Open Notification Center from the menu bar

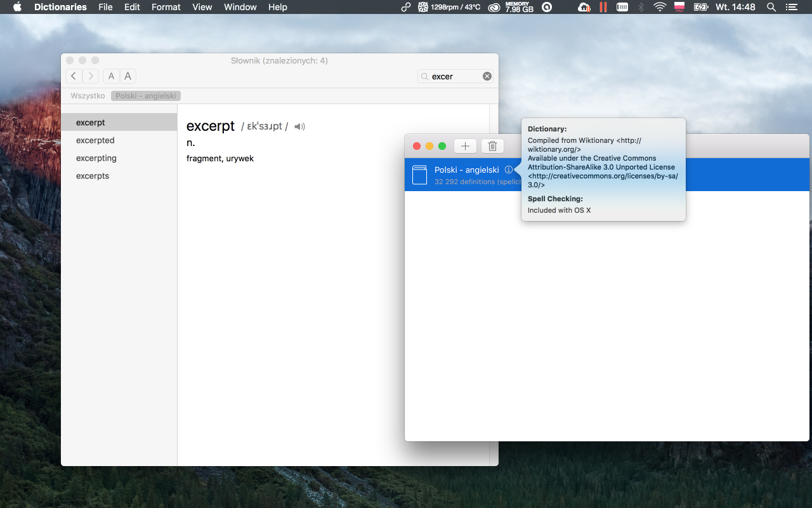point(791,7)
